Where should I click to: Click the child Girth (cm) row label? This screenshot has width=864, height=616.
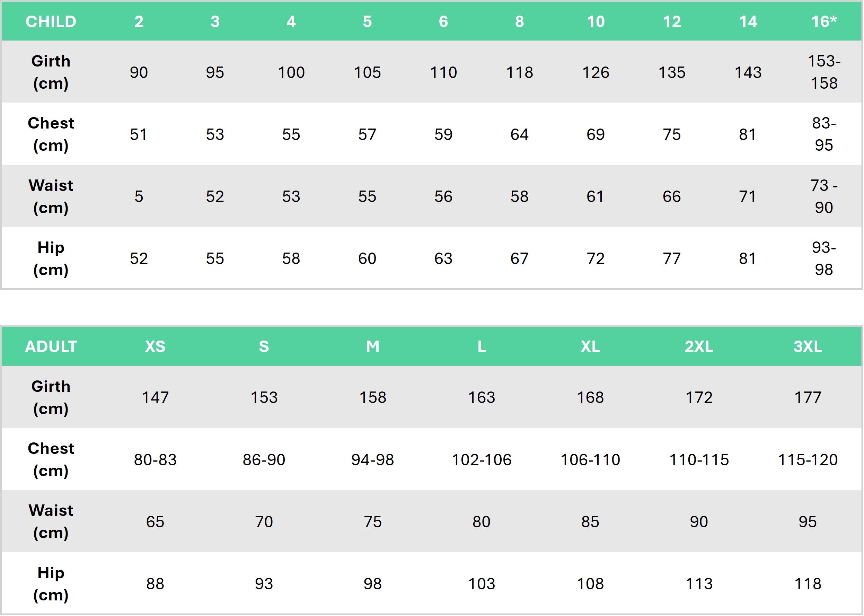[x=51, y=72]
